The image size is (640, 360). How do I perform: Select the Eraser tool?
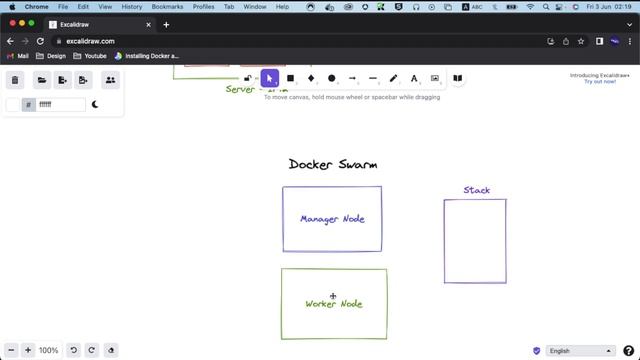[111, 350]
